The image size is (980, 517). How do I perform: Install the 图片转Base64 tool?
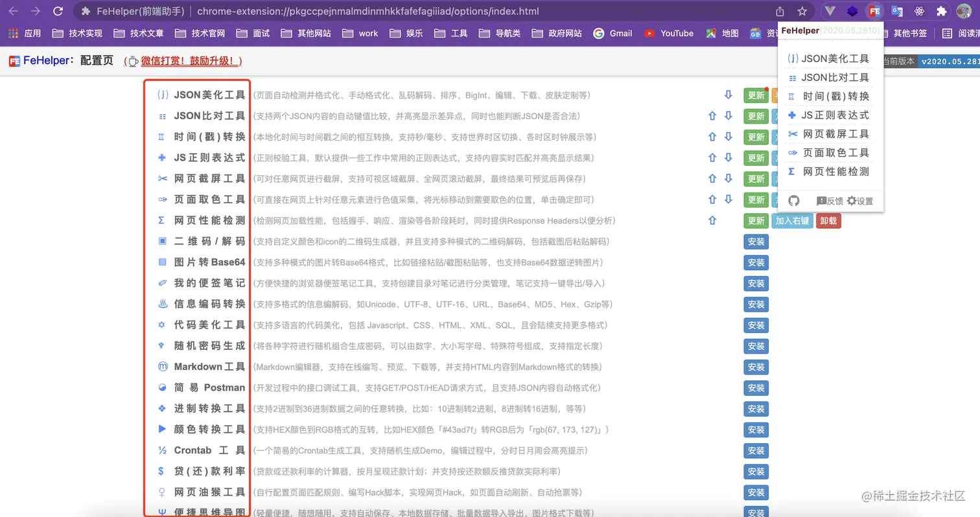756,262
